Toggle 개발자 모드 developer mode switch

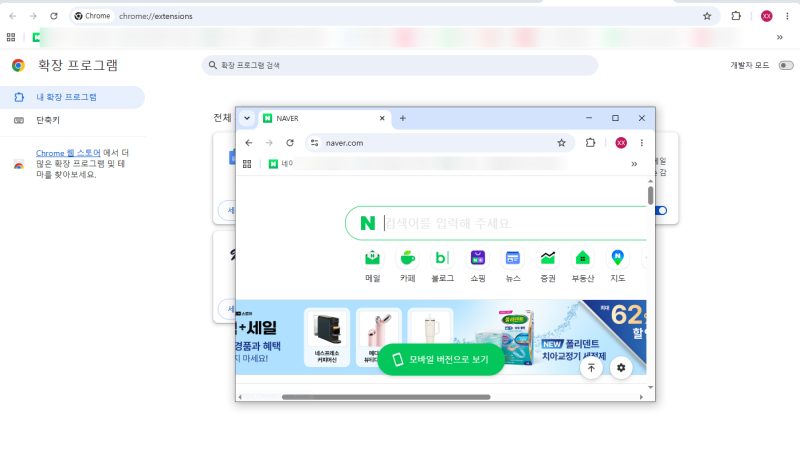786,65
